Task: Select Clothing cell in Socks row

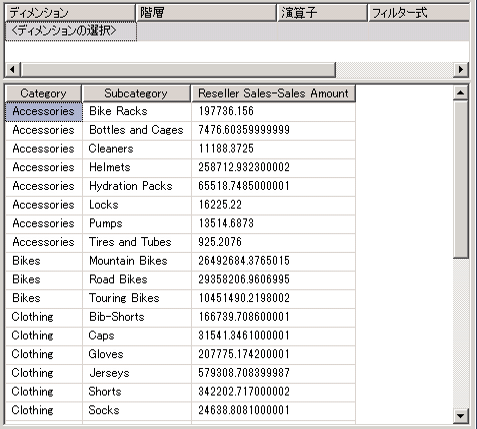Action: pyautogui.click(x=44, y=410)
